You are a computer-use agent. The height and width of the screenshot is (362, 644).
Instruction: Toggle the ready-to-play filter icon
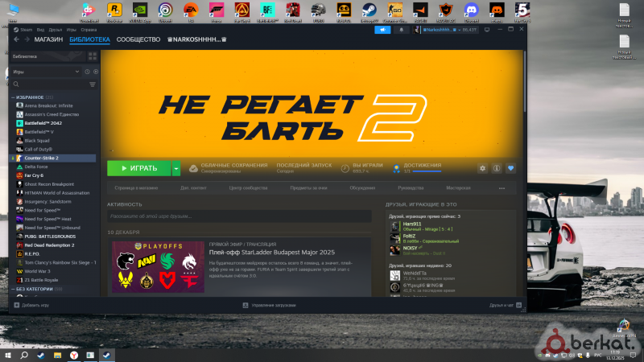coord(94,72)
